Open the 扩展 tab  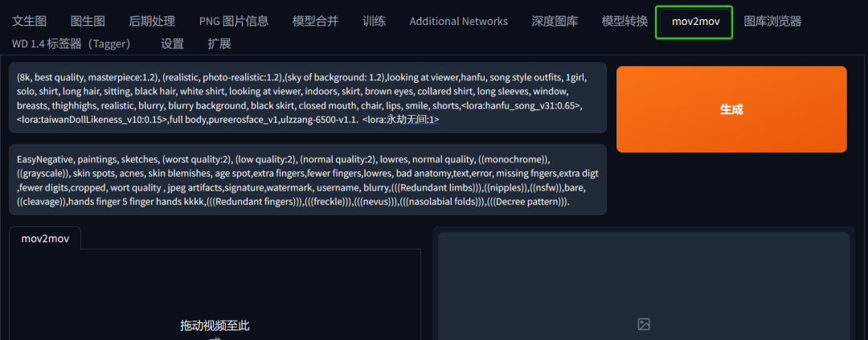coord(219,43)
